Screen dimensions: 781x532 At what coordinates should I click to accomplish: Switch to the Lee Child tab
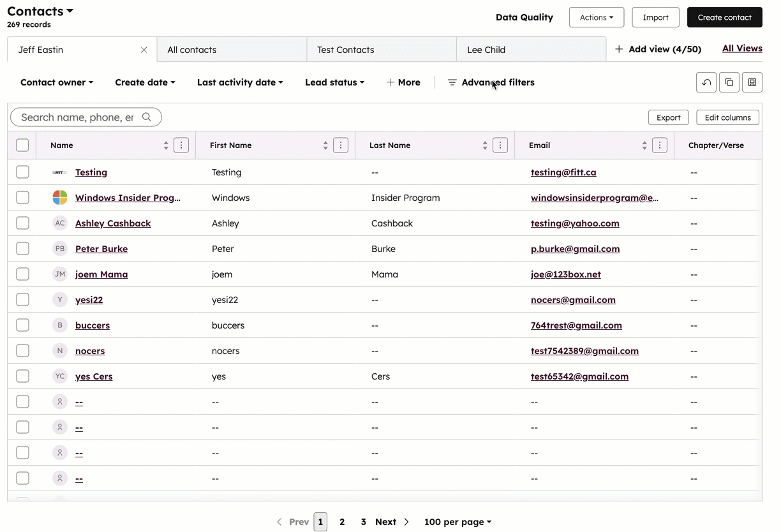pyautogui.click(x=531, y=50)
